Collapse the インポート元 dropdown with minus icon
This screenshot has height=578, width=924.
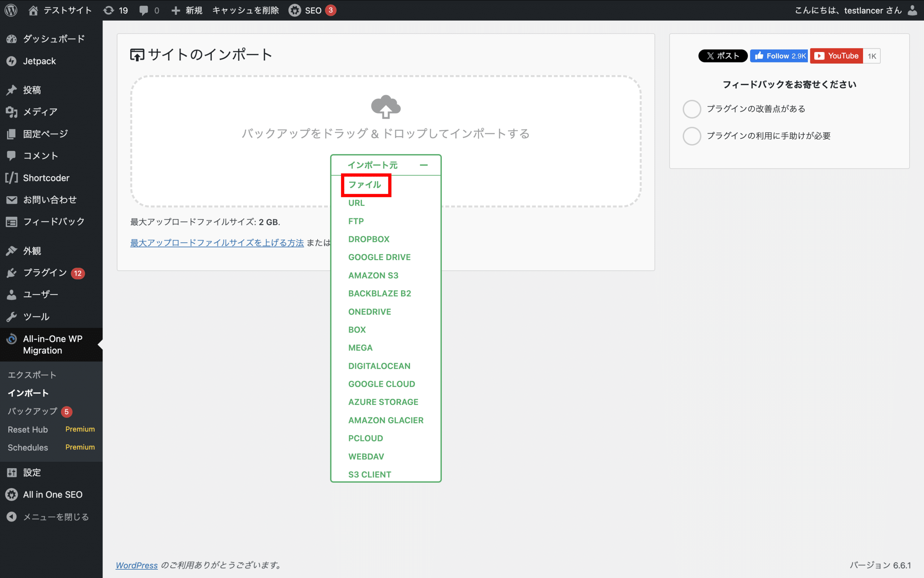pos(423,165)
